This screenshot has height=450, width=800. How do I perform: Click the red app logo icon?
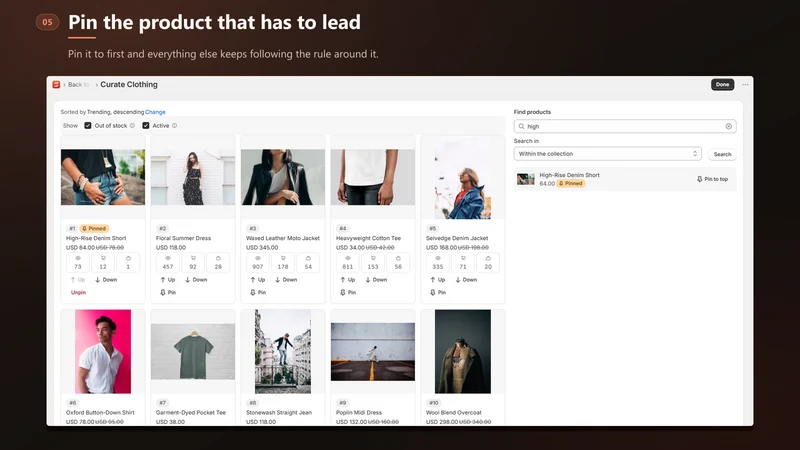56,85
